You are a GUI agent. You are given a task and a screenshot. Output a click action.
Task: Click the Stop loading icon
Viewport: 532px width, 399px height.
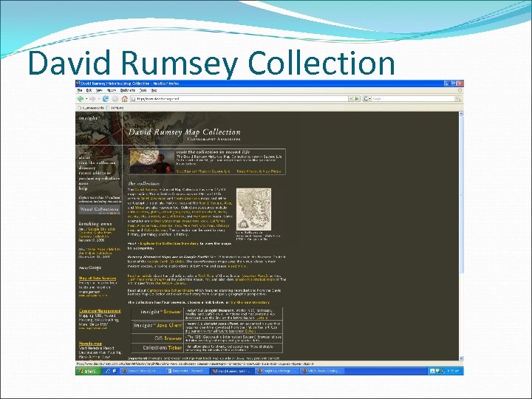[x=115, y=99]
